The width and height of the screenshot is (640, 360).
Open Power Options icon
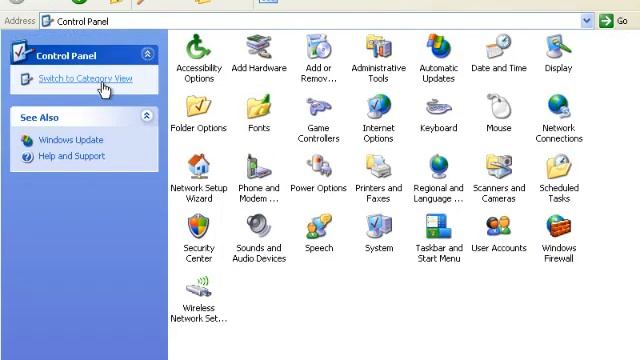318,167
